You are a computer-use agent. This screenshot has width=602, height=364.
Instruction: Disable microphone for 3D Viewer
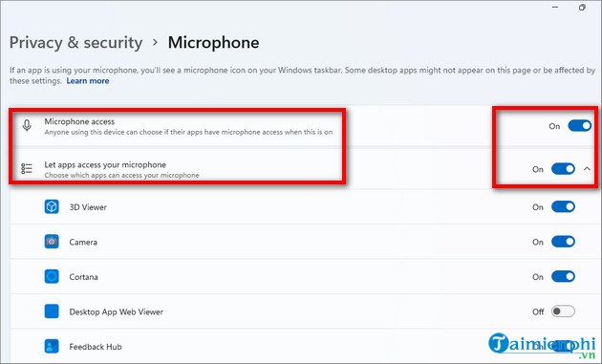tap(563, 206)
